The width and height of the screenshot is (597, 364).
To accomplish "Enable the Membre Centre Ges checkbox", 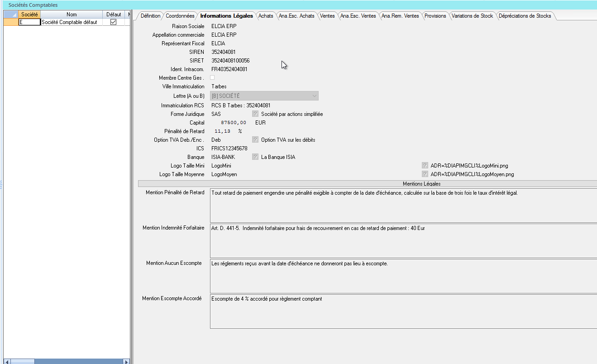I will click(212, 77).
